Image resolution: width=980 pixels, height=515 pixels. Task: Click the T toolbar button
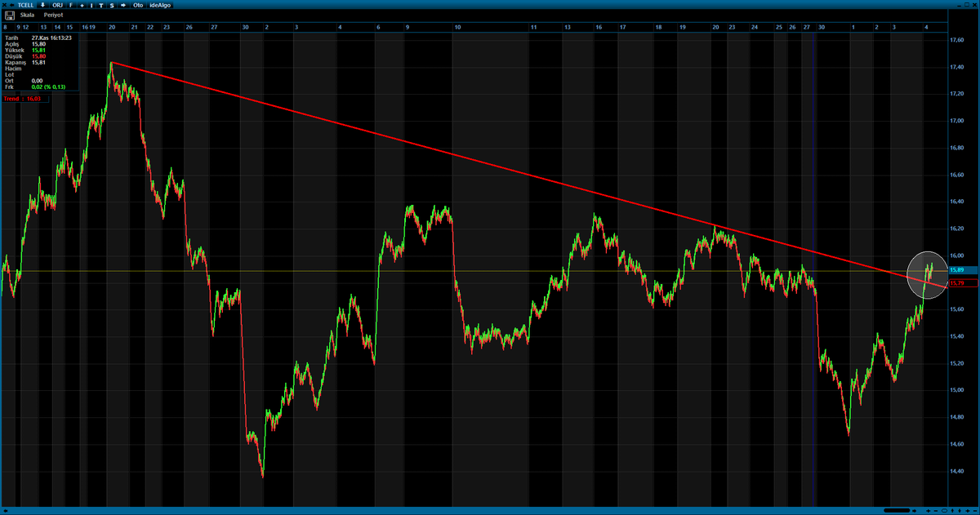(101, 5)
